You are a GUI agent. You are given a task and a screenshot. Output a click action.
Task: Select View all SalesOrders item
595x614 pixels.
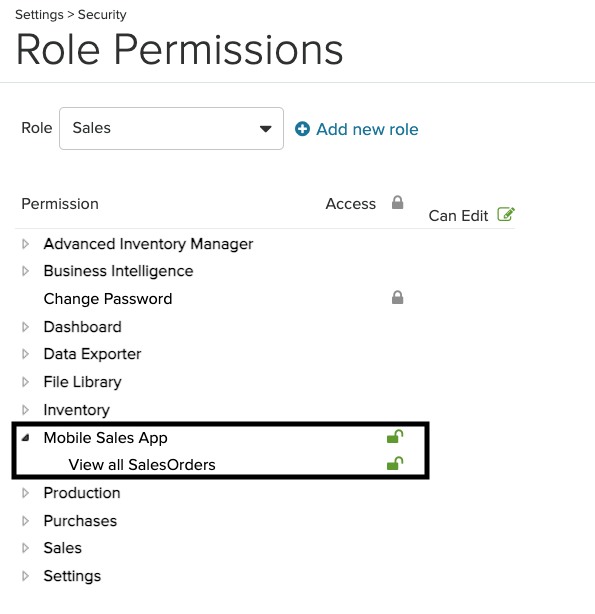click(x=142, y=465)
